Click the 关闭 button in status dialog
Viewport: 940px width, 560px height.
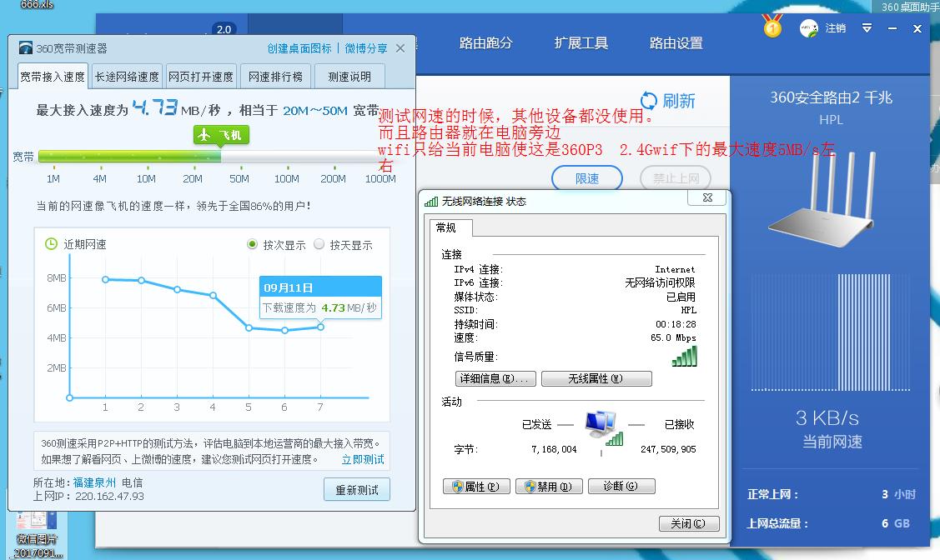click(x=689, y=523)
